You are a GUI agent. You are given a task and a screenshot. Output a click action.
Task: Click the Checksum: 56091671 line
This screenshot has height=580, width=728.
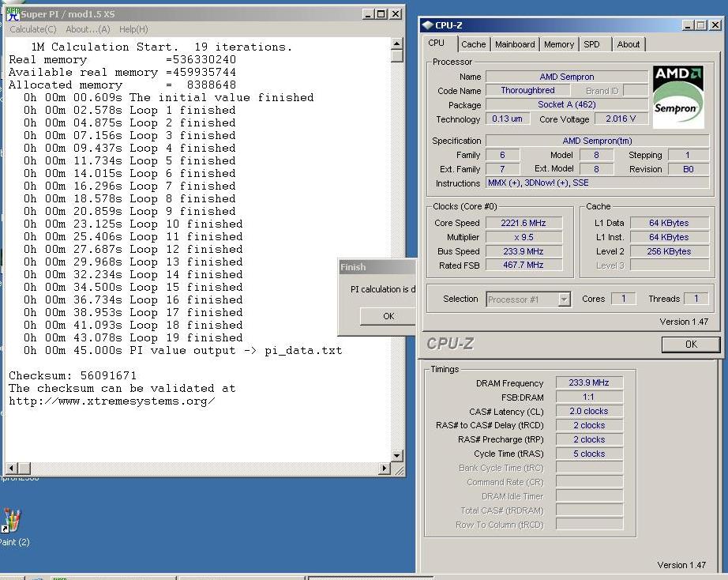(73, 375)
